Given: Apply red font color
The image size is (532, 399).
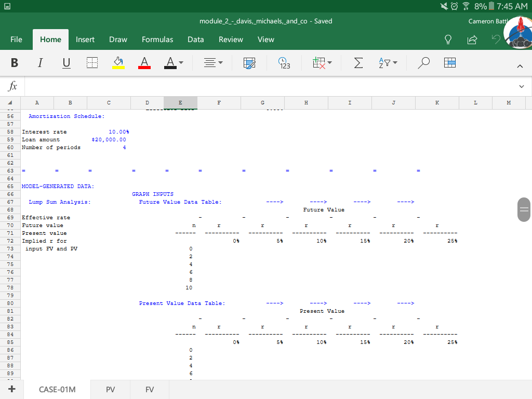Looking at the screenshot, I should coord(144,63).
